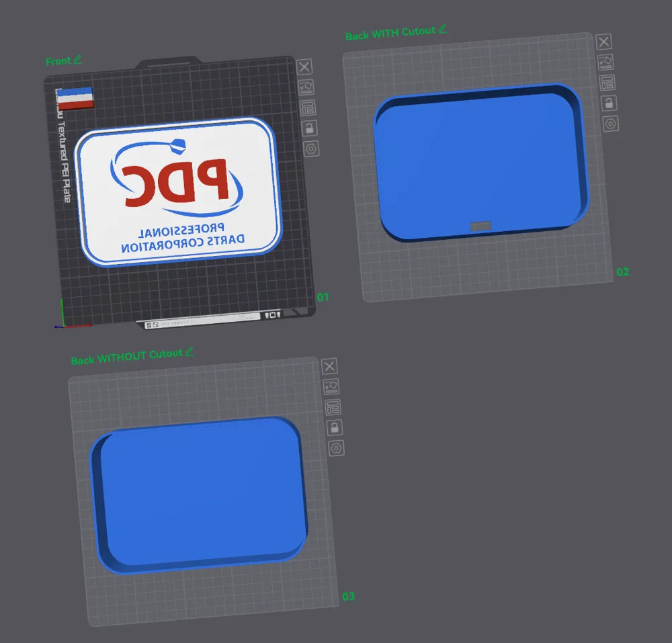Viewport: 672px width, 643px height.
Task: Arrange objects on Back WITH Cutout plate
Action: coord(607,83)
